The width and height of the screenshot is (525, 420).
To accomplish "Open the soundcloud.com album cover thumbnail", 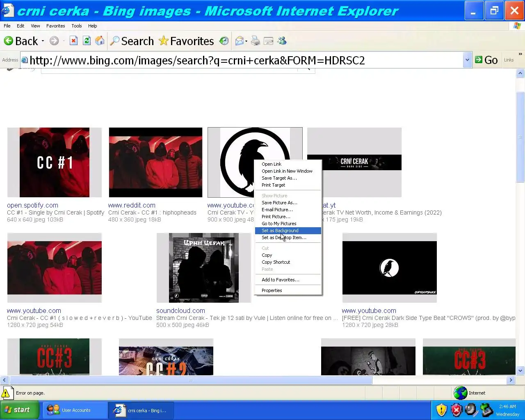I will click(x=204, y=268).
